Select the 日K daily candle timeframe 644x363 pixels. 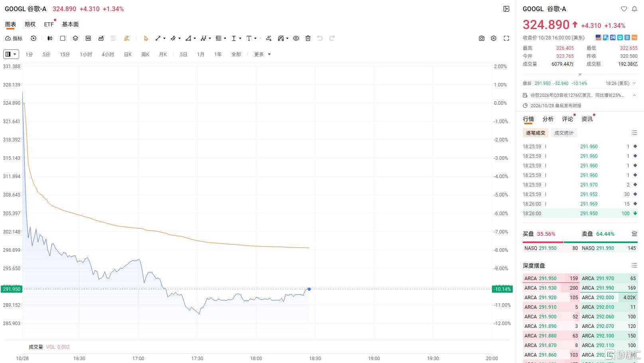click(128, 54)
